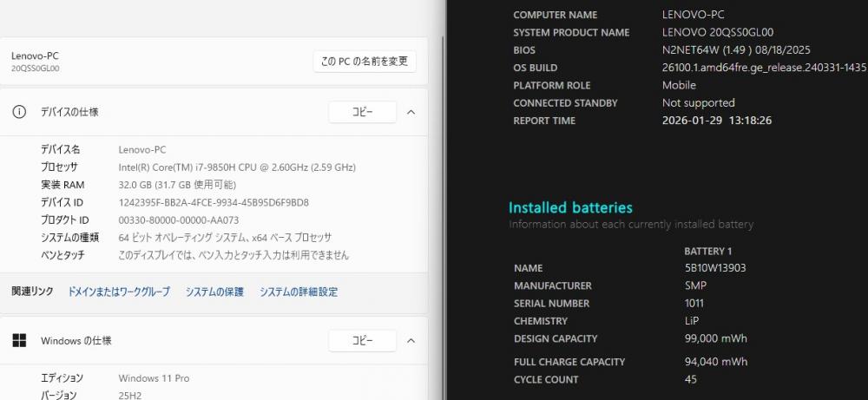Select the DESIGN CAPACITY label
This screenshot has width=868, height=400.
(x=556, y=338)
